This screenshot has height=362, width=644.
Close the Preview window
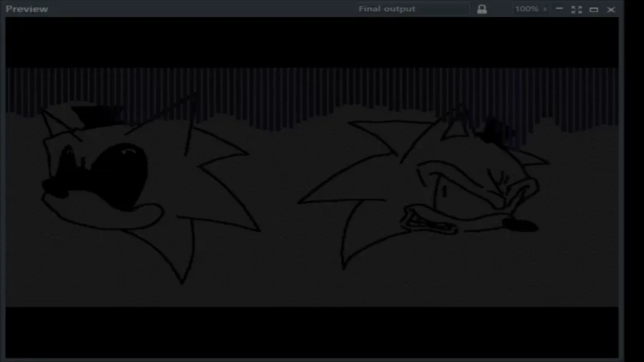tap(611, 9)
